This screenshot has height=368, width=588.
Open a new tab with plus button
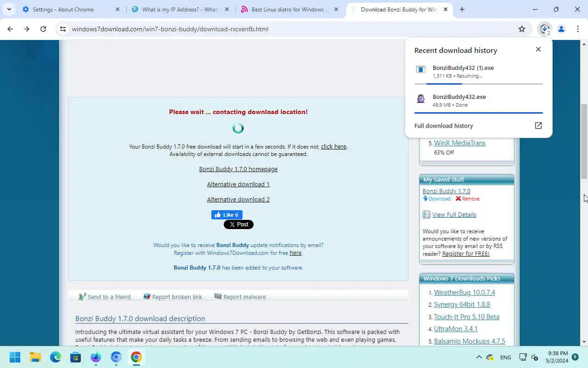(x=462, y=9)
